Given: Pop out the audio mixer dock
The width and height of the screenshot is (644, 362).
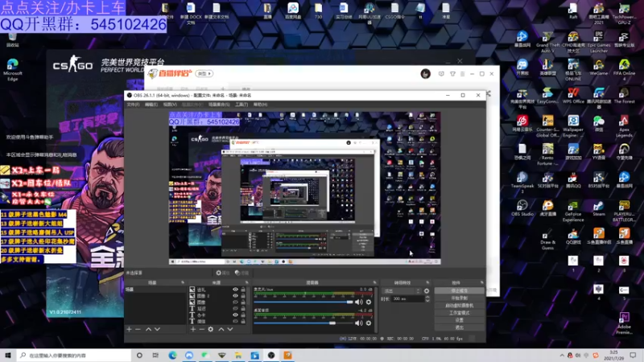Looking at the screenshot, I should [374, 283].
